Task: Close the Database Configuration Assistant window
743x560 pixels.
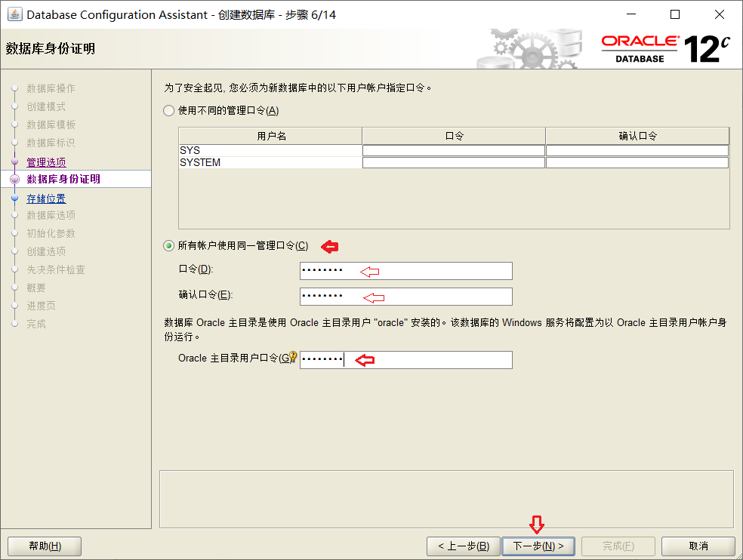Action: [720, 14]
